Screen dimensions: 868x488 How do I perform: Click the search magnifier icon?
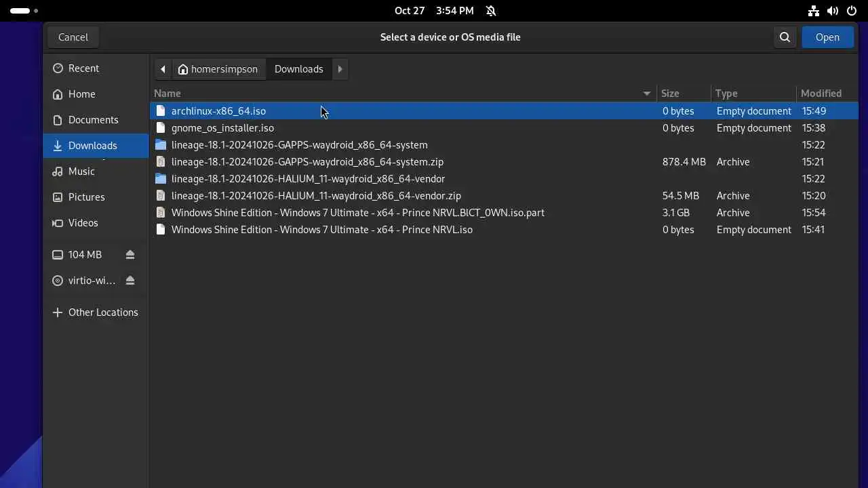785,37
